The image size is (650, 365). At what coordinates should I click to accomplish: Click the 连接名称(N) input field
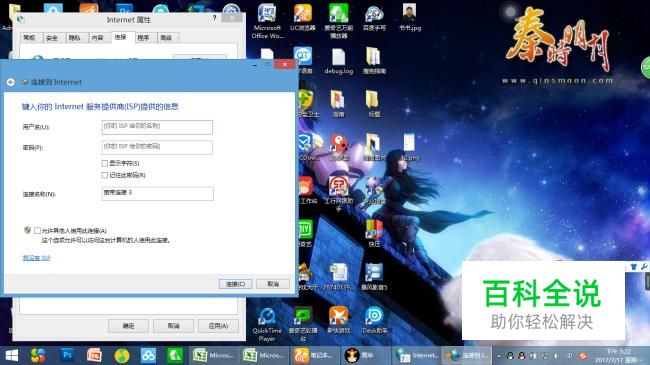158,194
